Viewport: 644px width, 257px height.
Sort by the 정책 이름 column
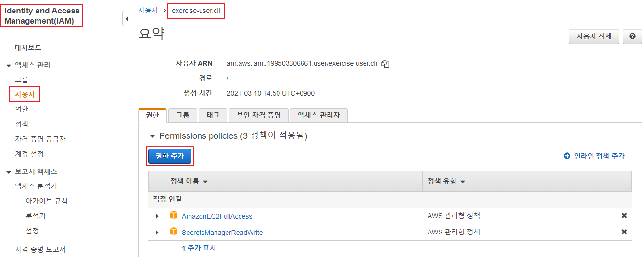(x=189, y=181)
